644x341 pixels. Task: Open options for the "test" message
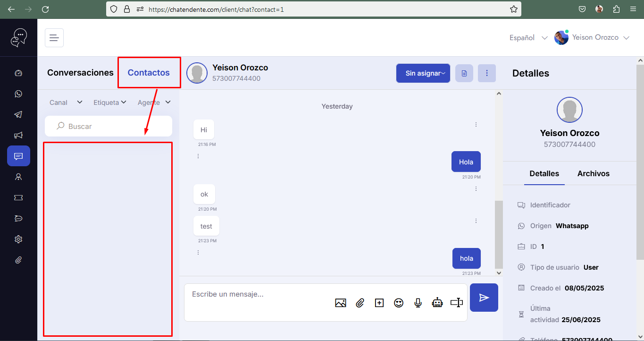[476, 221]
